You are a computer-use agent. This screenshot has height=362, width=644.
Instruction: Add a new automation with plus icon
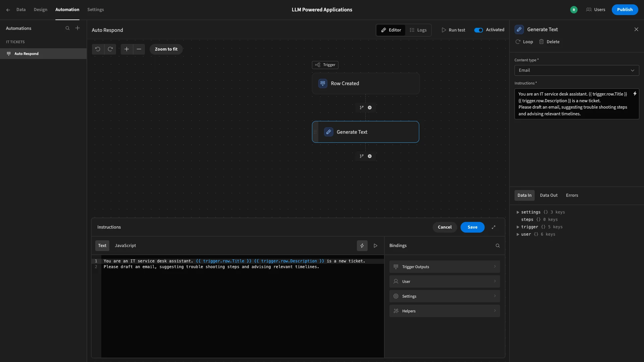77,28
